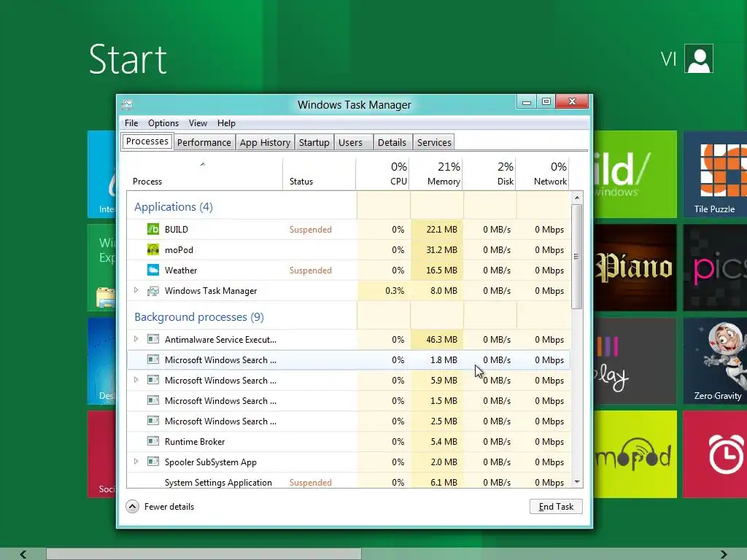This screenshot has height=560, width=747.
Task: Click the Start screen horizontal scrollbar thumb
Action: (204, 554)
